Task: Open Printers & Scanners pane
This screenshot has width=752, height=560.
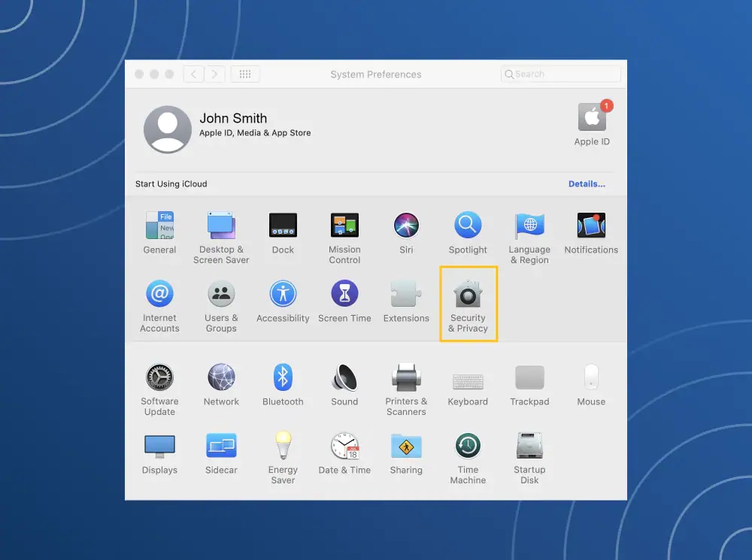Action: pyautogui.click(x=406, y=390)
